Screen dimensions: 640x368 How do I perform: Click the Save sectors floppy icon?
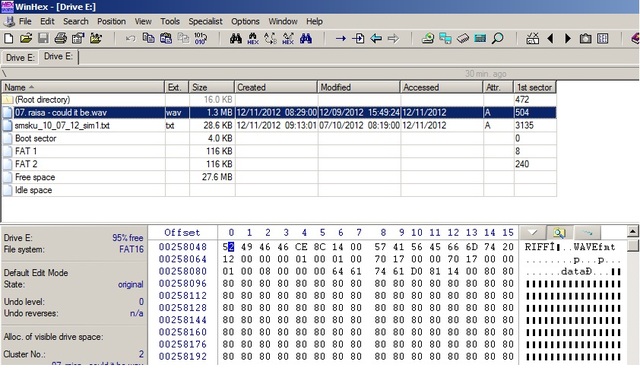coord(43,38)
